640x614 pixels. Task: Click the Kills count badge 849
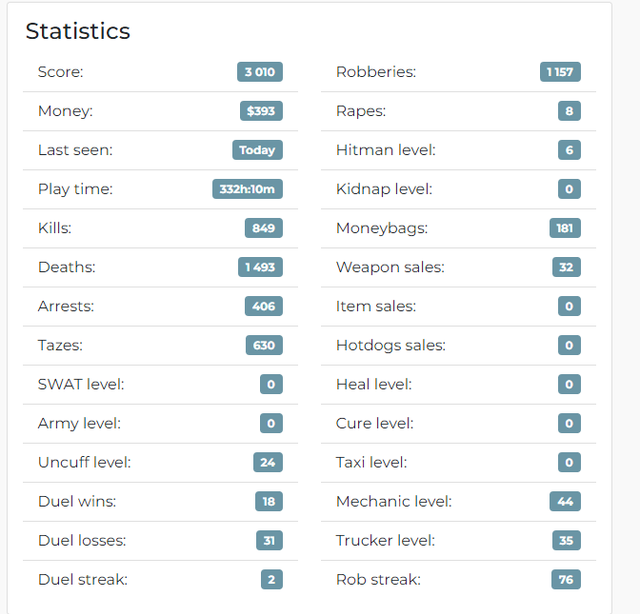[264, 228]
